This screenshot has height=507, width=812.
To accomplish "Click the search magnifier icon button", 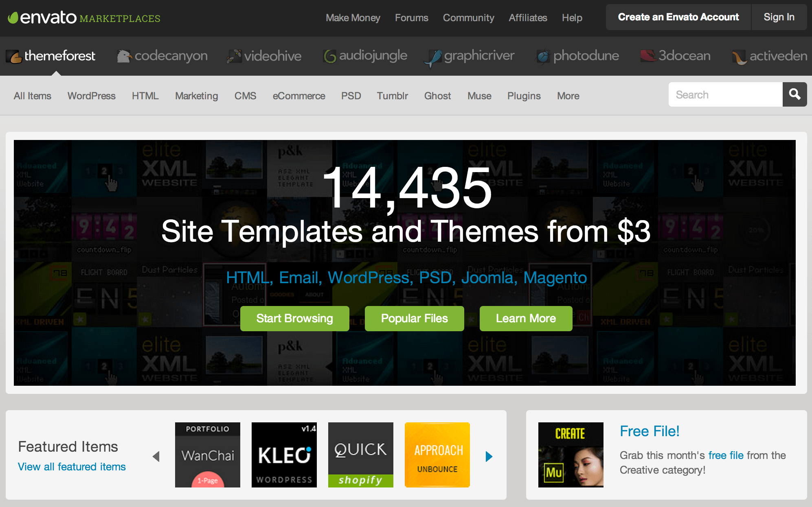I will pos(794,94).
